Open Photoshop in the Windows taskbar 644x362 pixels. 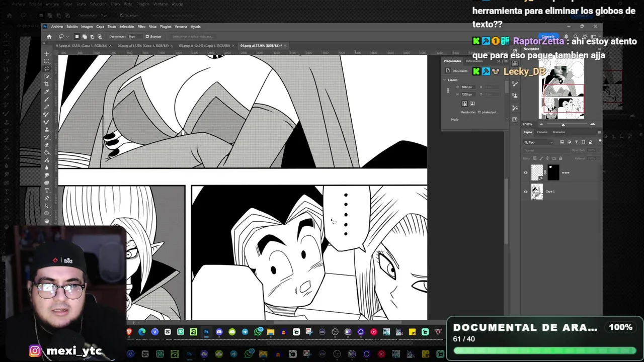point(206,332)
